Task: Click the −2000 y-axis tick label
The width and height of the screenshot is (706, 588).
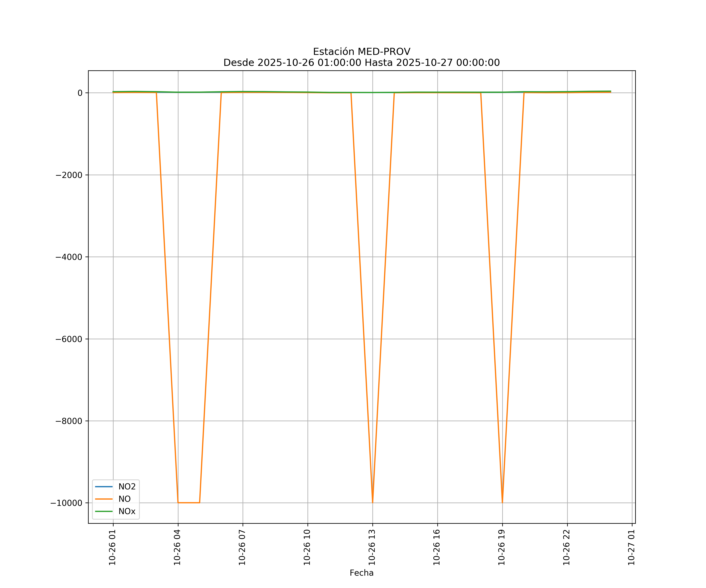Action: [x=69, y=175]
